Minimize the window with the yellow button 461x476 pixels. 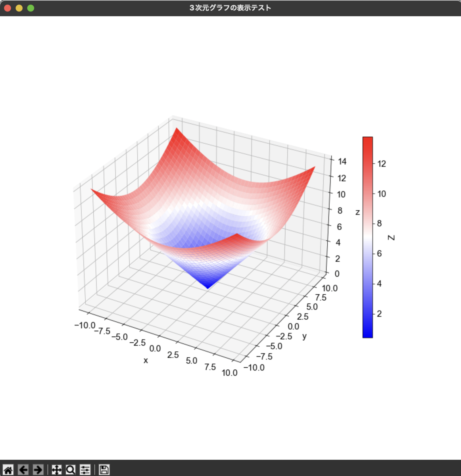click(19, 8)
